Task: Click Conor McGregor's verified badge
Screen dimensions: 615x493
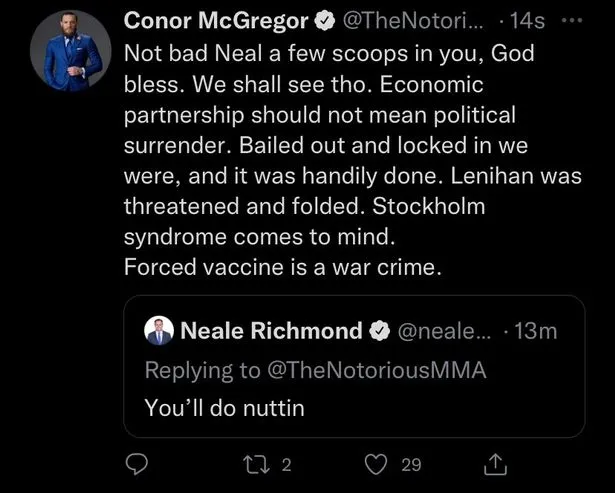Action: point(324,21)
